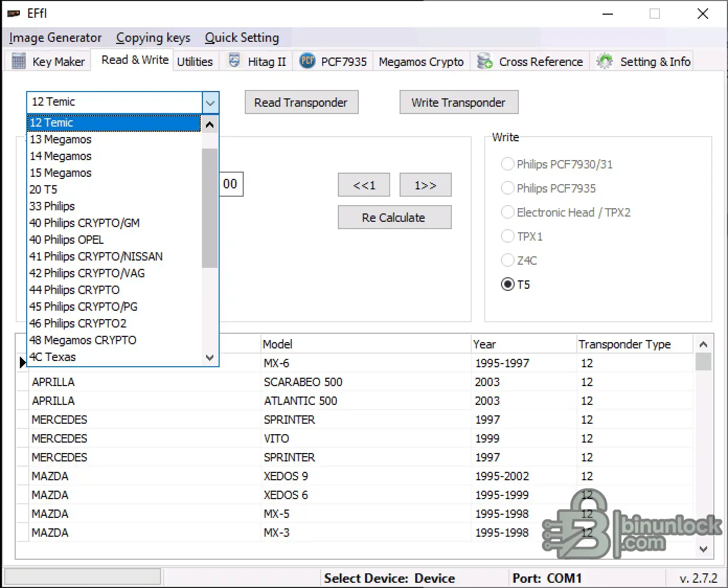Open the Quick Setting menu
728x588 pixels.
(242, 38)
